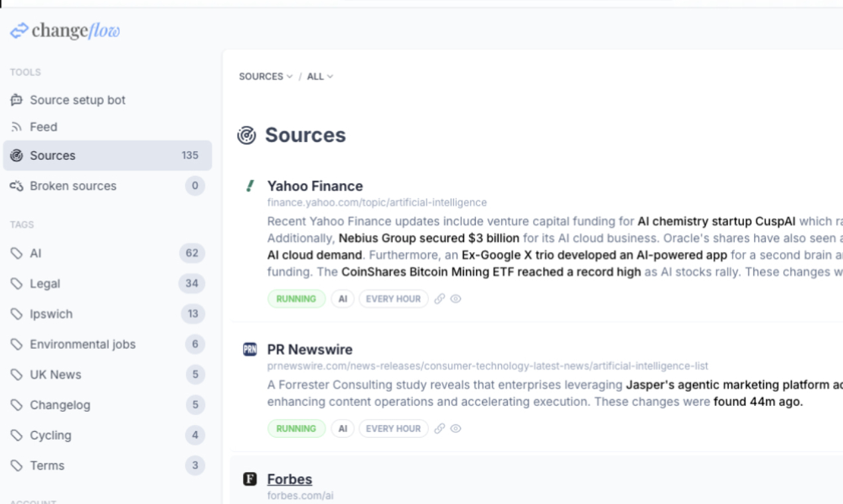
Task: Toggle eye icon for PR Newswire source
Action: 455,428
